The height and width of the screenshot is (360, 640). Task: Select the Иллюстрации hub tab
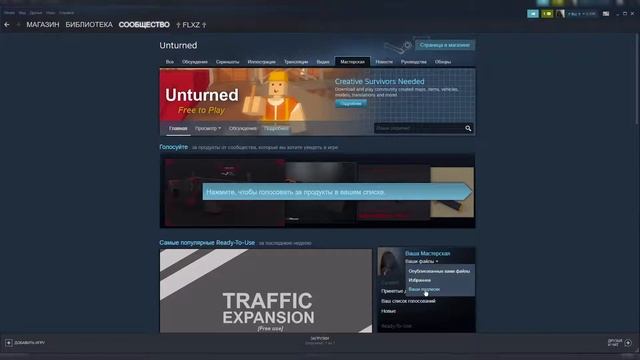click(x=262, y=62)
